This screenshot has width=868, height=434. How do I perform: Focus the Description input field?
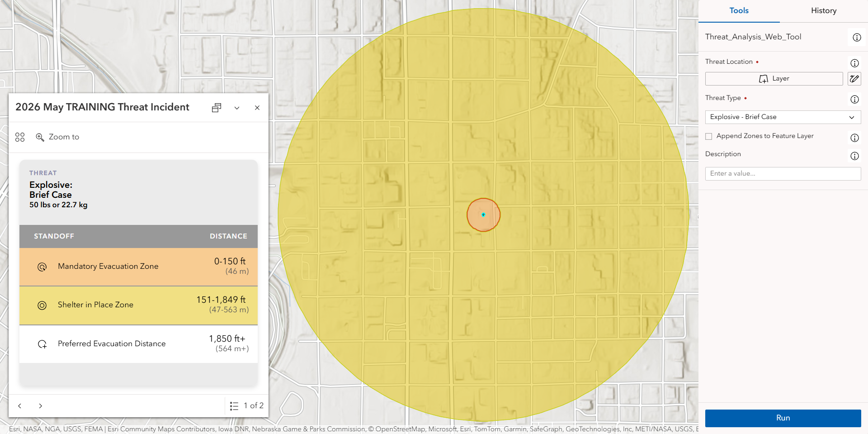click(783, 174)
